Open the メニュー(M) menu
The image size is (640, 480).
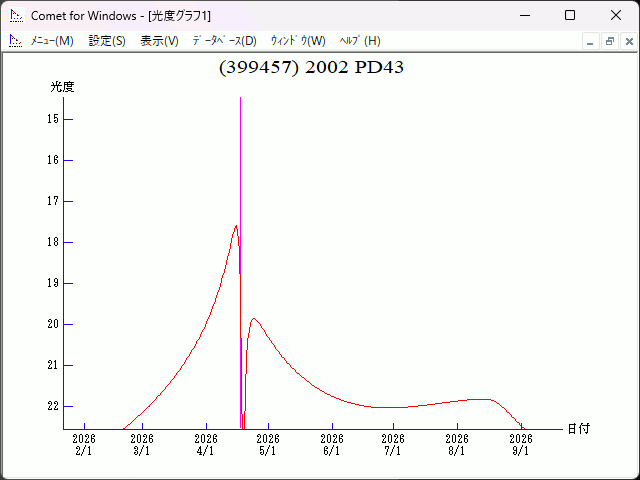tap(52, 41)
